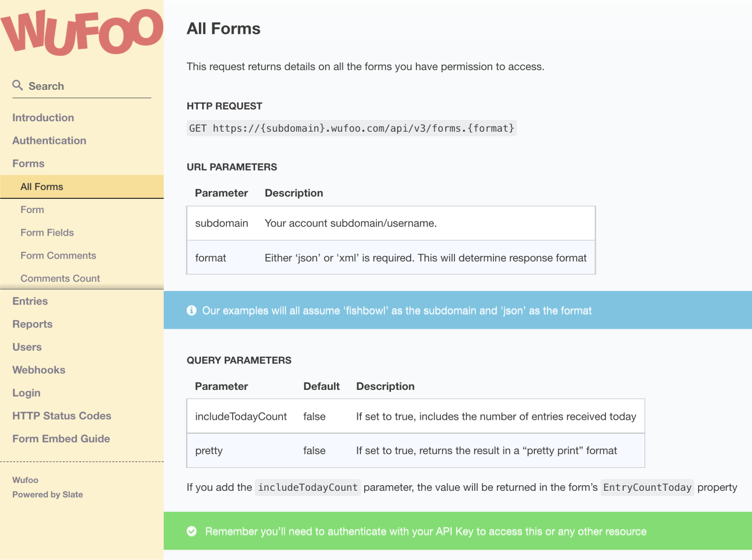This screenshot has width=752, height=560.
Task: Open the Form Fields page
Action: click(x=47, y=232)
